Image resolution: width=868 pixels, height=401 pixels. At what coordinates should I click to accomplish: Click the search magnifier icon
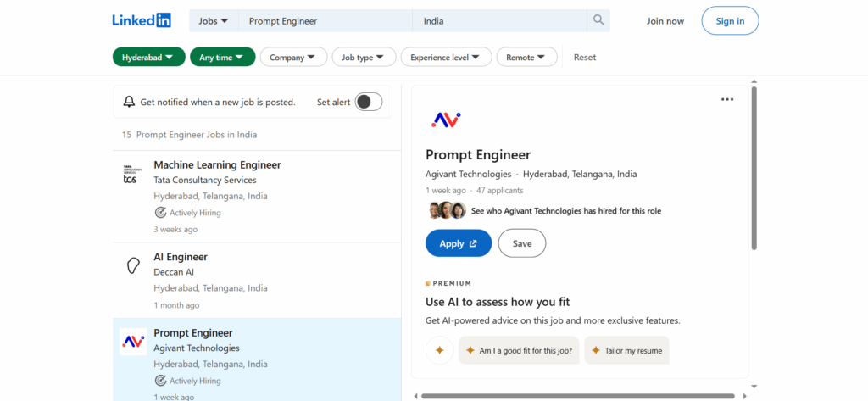tap(598, 20)
